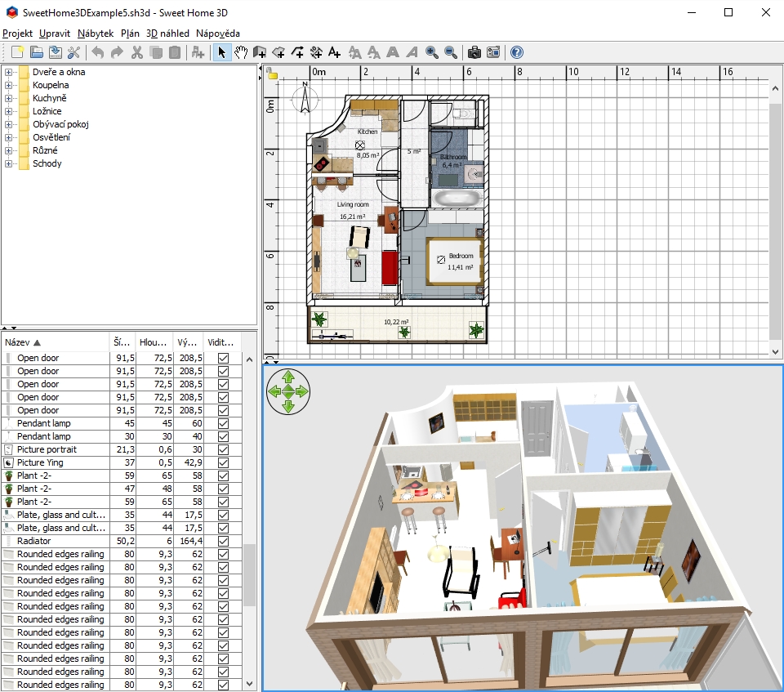Expand the Kuchyně furniture category
The image size is (784, 692).
(9, 98)
